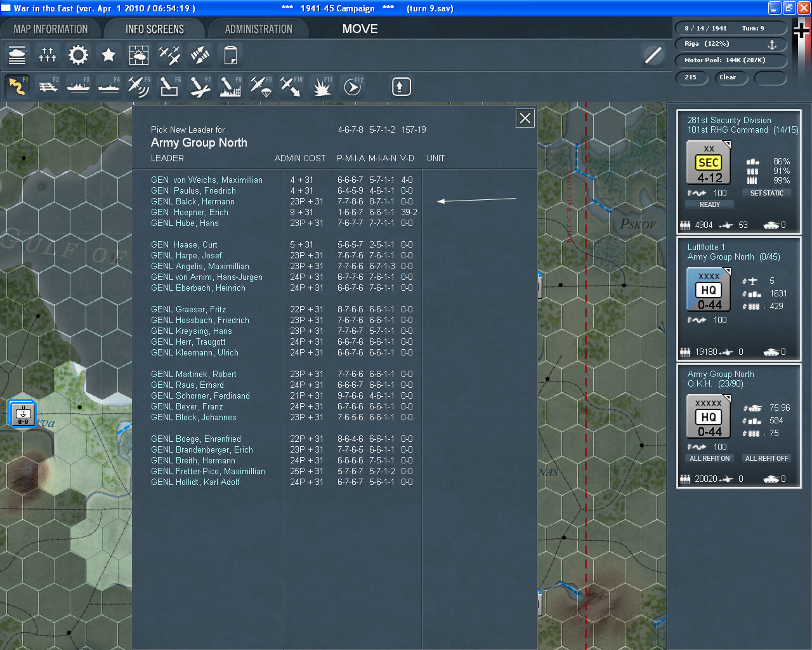Close the Pick New Leader dialog

pyautogui.click(x=525, y=118)
